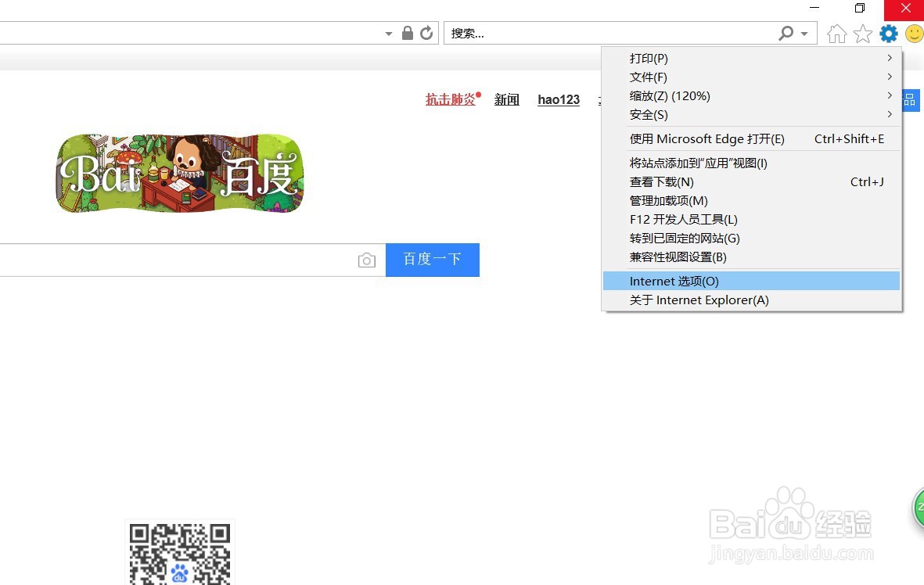Click the refresh page icon
Image resolution: width=924 pixels, height=585 pixels.
(426, 33)
